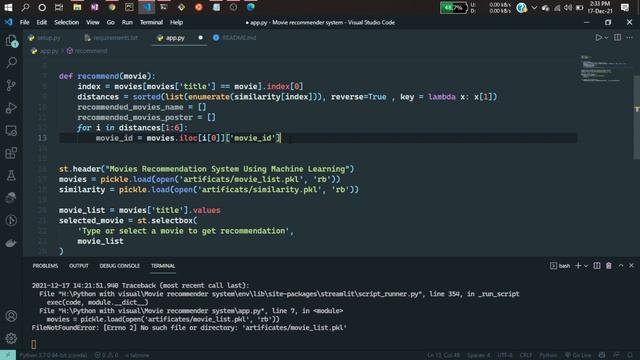The height and width of the screenshot is (360, 640).
Task: Open the Search view in activity bar
Action: [x=11, y=62]
